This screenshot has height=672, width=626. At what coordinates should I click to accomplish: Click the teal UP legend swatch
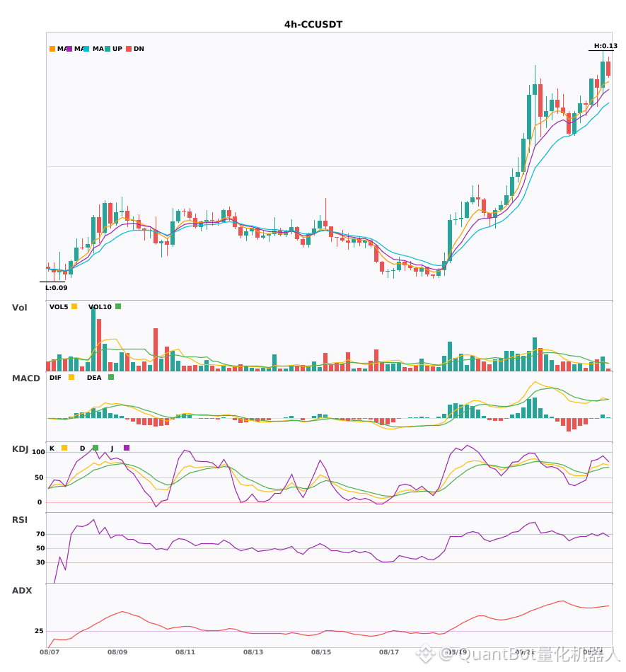pos(108,49)
